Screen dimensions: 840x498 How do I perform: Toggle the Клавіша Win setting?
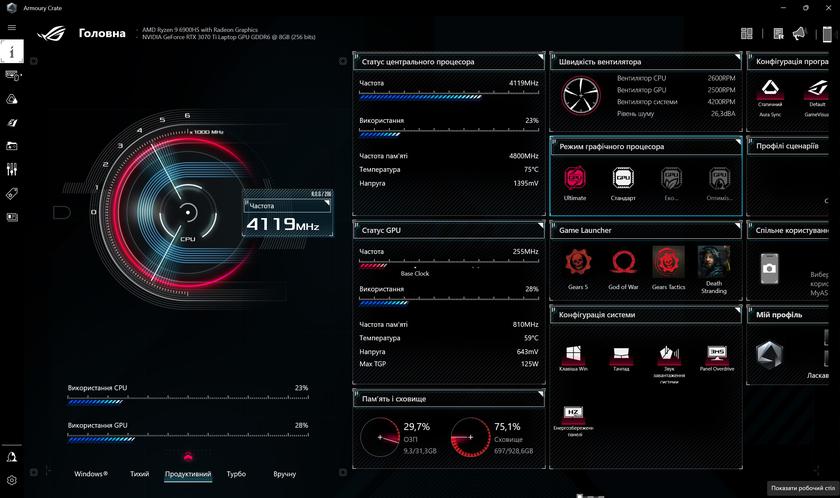pyautogui.click(x=575, y=355)
